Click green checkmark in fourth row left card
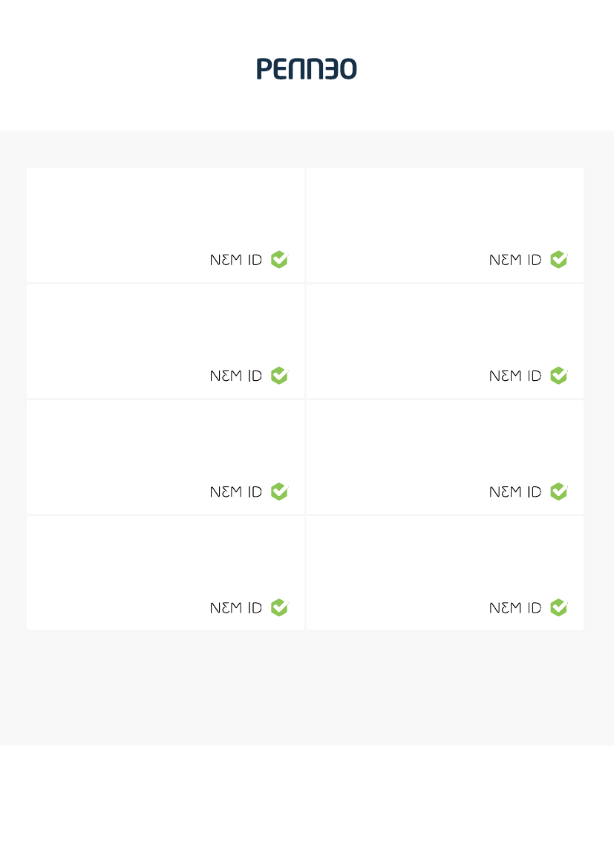Image resolution: width=614 pixels, height=868 pixels. click(280, 607)
